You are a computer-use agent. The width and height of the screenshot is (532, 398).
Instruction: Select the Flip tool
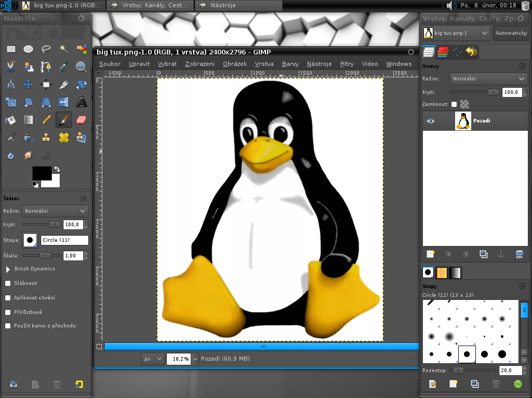(64, 102)
